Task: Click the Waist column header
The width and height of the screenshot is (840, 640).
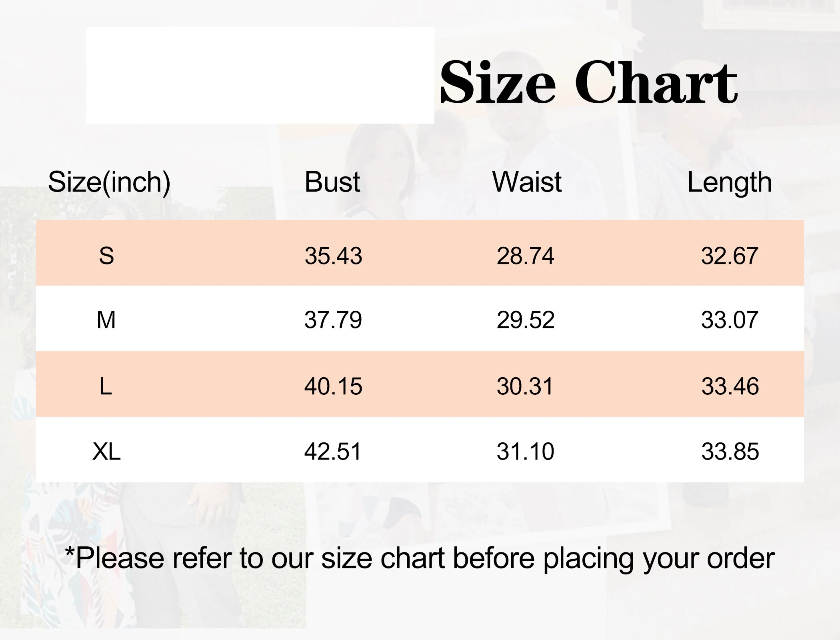Action: [x=527, y=182]
